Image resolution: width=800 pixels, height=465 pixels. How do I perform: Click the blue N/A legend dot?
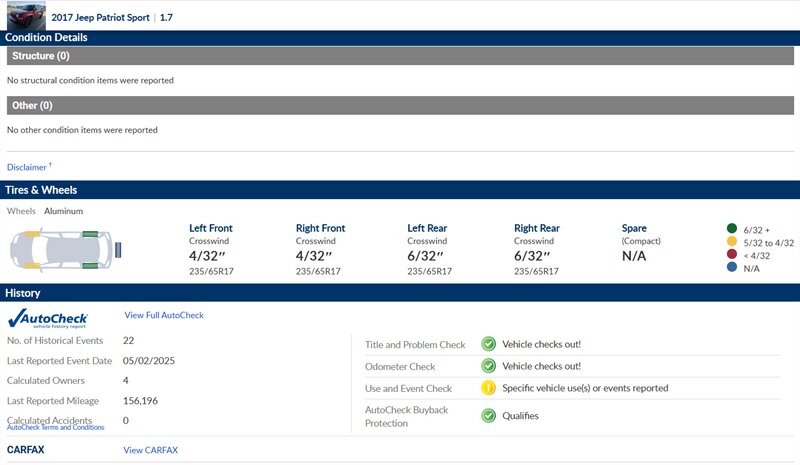731,268
